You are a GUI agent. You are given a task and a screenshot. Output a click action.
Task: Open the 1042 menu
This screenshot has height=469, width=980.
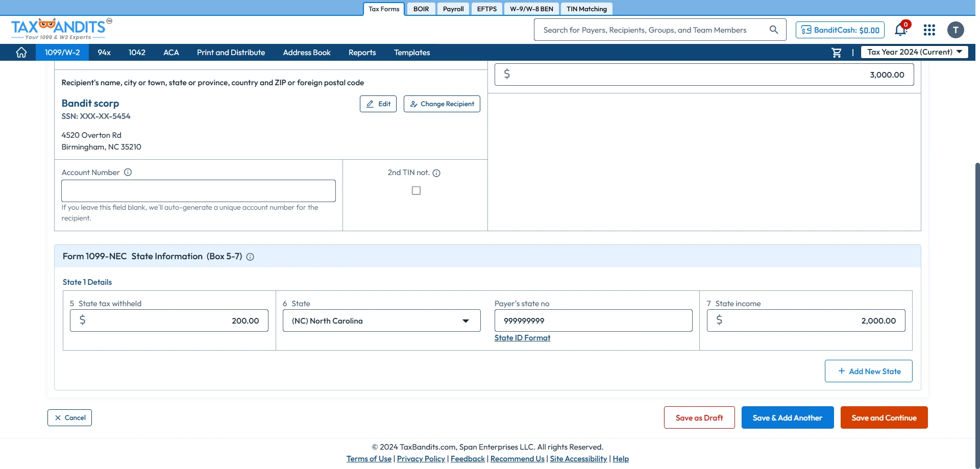tap(137, 53)
